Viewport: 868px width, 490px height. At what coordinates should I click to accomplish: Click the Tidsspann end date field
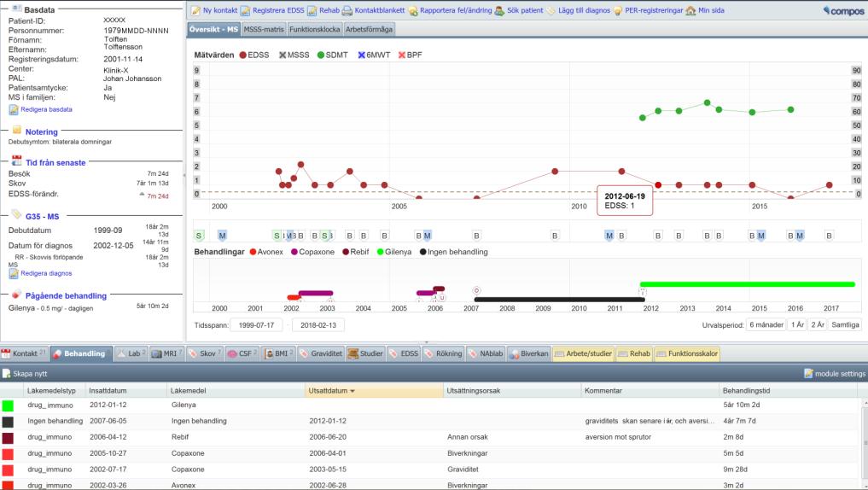coord(318,325)
